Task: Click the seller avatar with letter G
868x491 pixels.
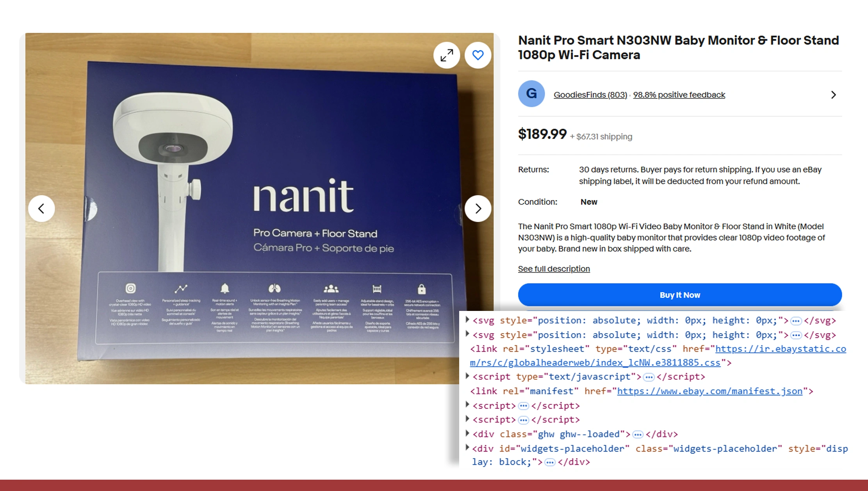Action: (531, 94)
